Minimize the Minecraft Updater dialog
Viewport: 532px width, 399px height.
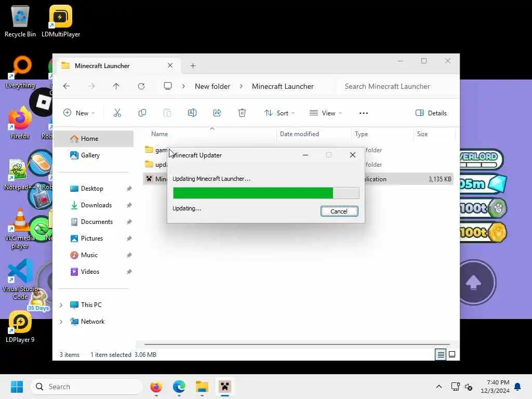[305, 155]
